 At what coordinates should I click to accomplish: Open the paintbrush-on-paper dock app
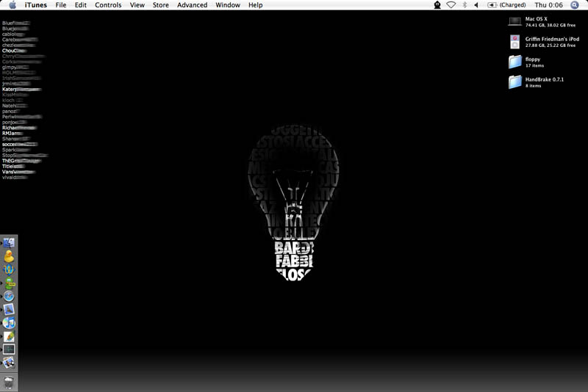click(x=9, y=336)
